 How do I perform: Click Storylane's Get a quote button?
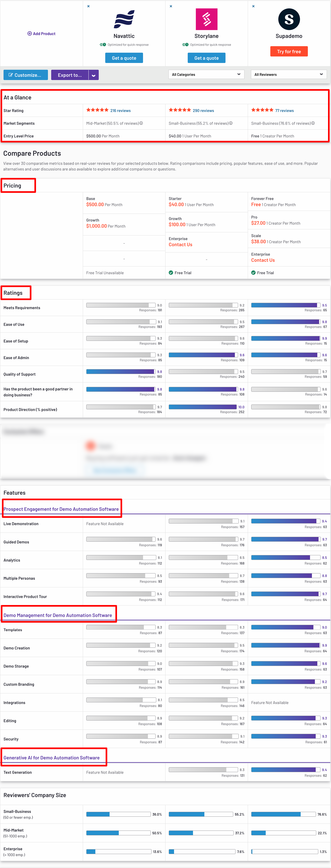tap(207, 58)
